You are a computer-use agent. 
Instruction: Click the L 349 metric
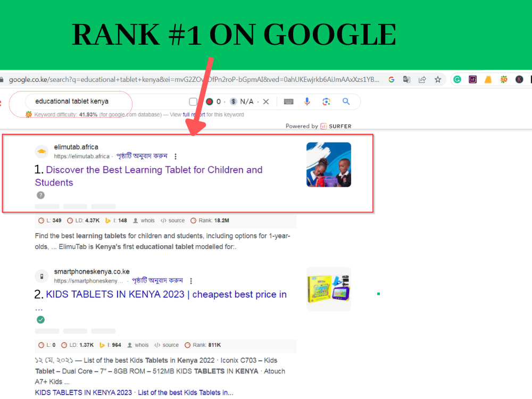tap(50, 221)
